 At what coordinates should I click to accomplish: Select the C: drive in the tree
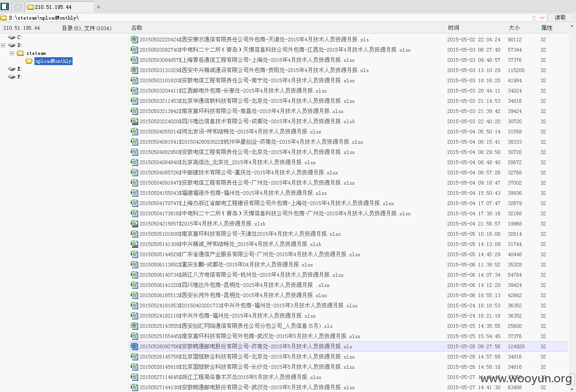[x=20, y=37]
